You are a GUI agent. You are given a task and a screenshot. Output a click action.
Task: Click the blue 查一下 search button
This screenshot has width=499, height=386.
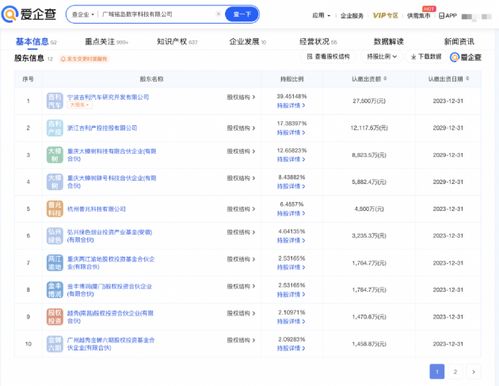(x=242, y=14)
